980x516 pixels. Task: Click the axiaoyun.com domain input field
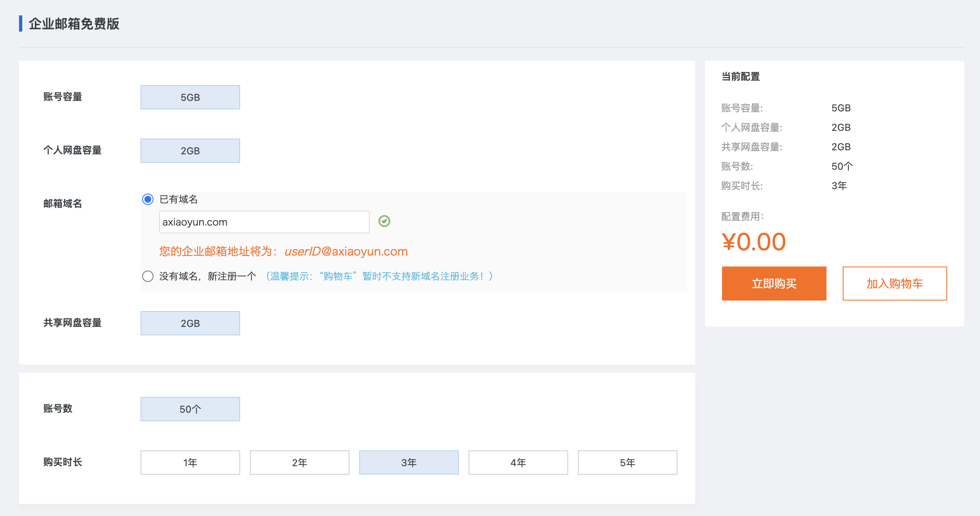tap(264, 222)
